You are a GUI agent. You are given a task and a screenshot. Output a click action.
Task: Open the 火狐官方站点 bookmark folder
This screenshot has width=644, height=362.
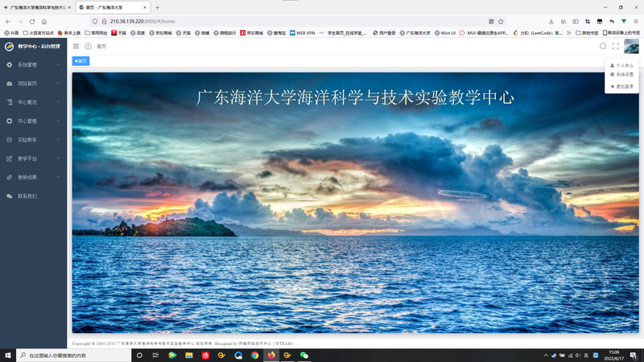click(38, 33)
